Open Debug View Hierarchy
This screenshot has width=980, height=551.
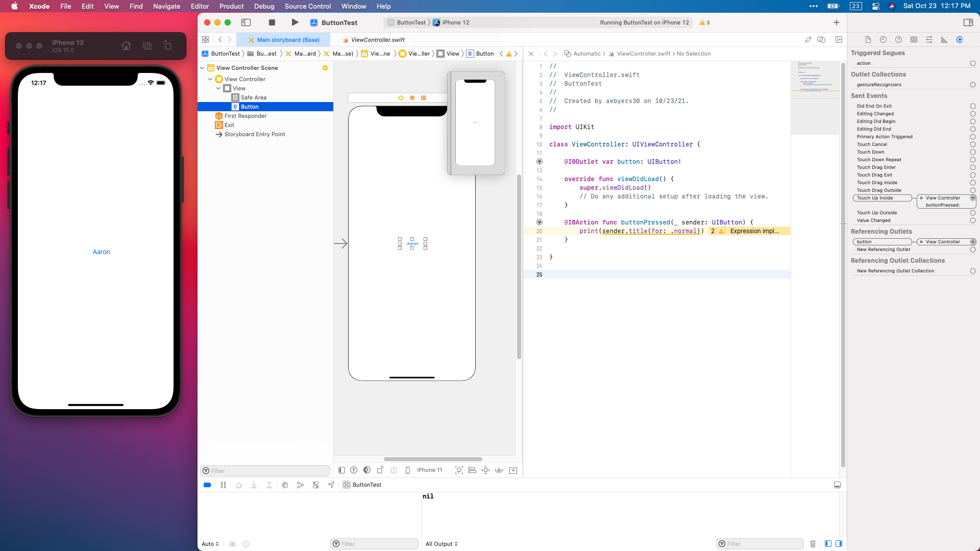pos(285,485)
